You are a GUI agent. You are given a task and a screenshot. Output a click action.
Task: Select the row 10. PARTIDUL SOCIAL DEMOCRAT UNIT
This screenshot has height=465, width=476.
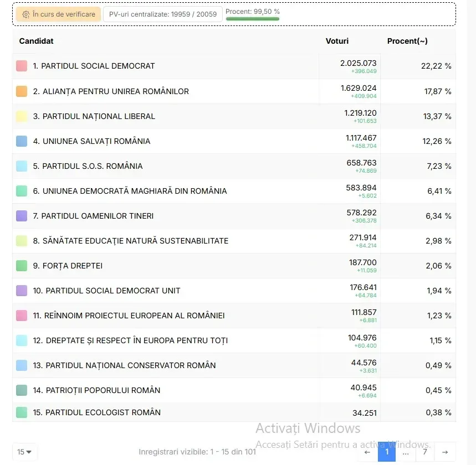pyautogui.click(x=234, y=290)
